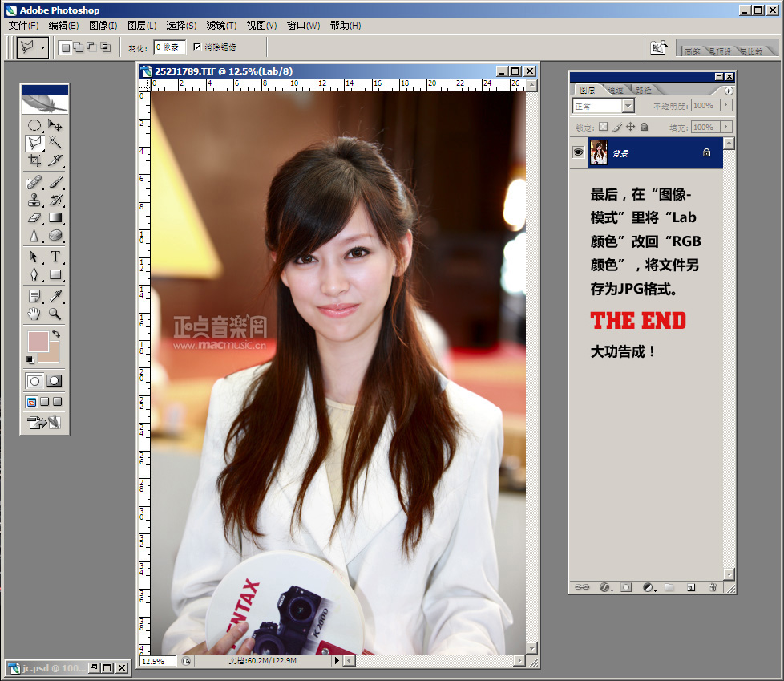Open the 正常 blend mode dropdown

pos(628,106)
